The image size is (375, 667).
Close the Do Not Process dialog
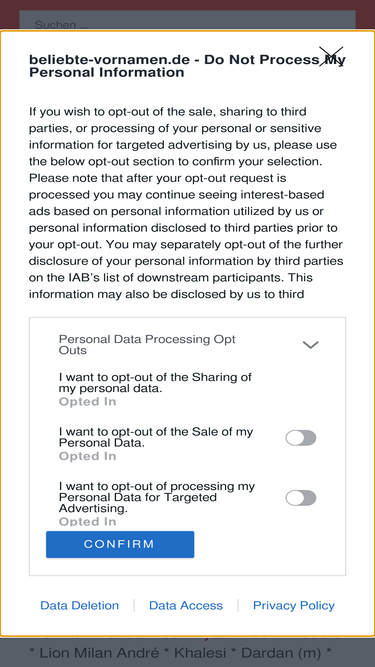pyautogui.click(x=331, y=56)
